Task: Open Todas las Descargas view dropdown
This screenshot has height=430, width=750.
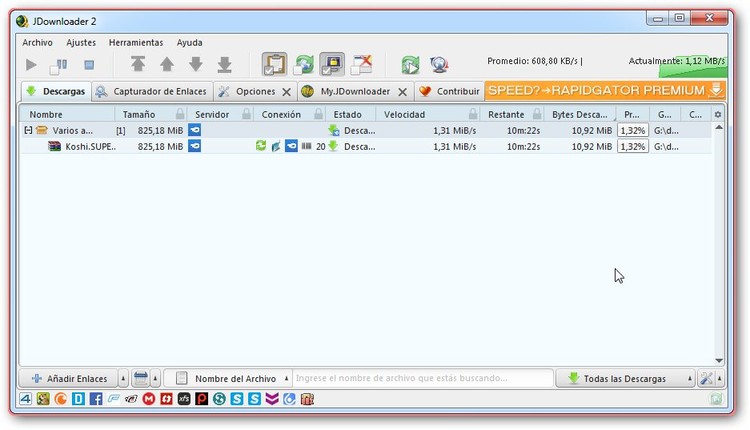Action: [x=626, y=378]
